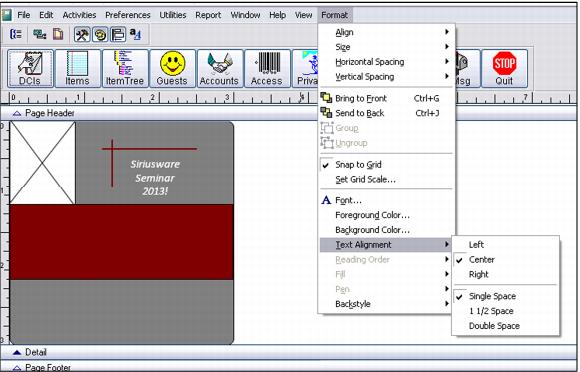The height and width of the screenshot is (372, 580).
Task: Toggle Snap to Grid option
Action: click(386, 165)
